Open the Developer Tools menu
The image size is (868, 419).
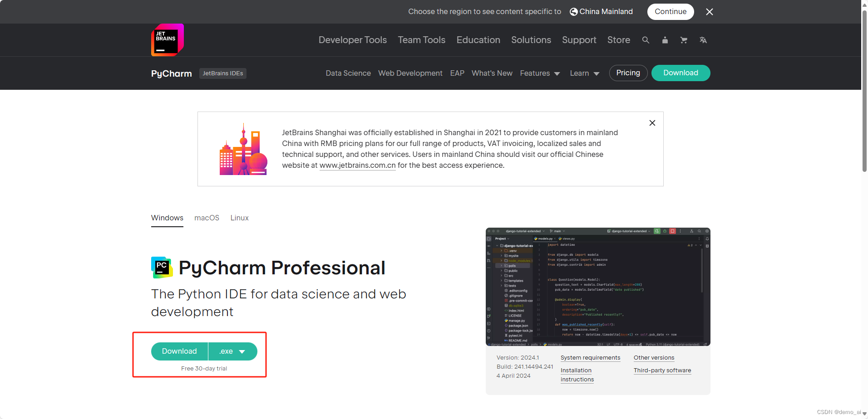(x=353, y=40)
